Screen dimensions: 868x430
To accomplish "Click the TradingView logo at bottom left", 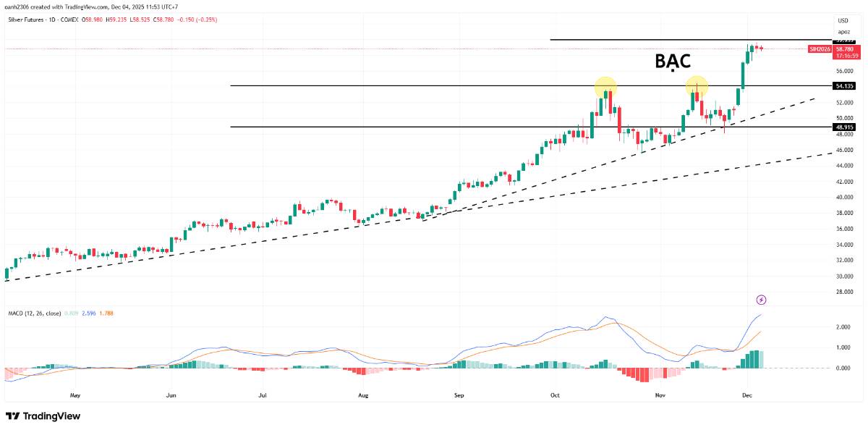I will (x=43, y=416).
